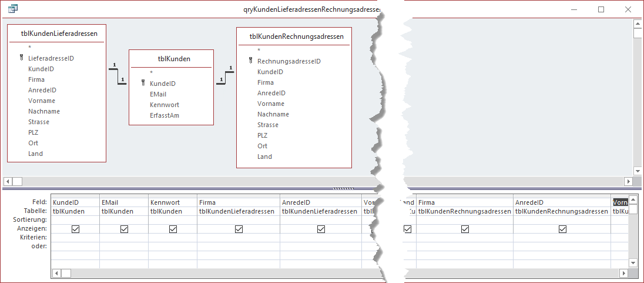Click the query window icon in title bar
Viewport: 644px width, 283px height.
coord(12,9)
